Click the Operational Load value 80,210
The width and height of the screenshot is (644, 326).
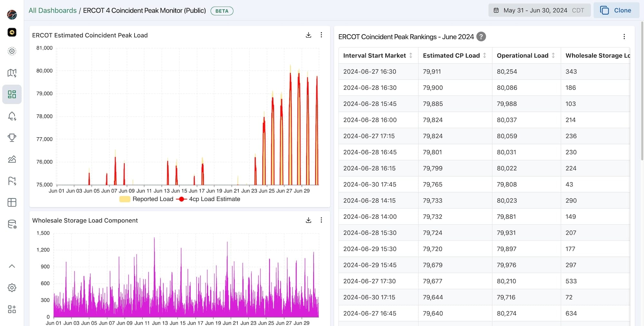[506, 281]
